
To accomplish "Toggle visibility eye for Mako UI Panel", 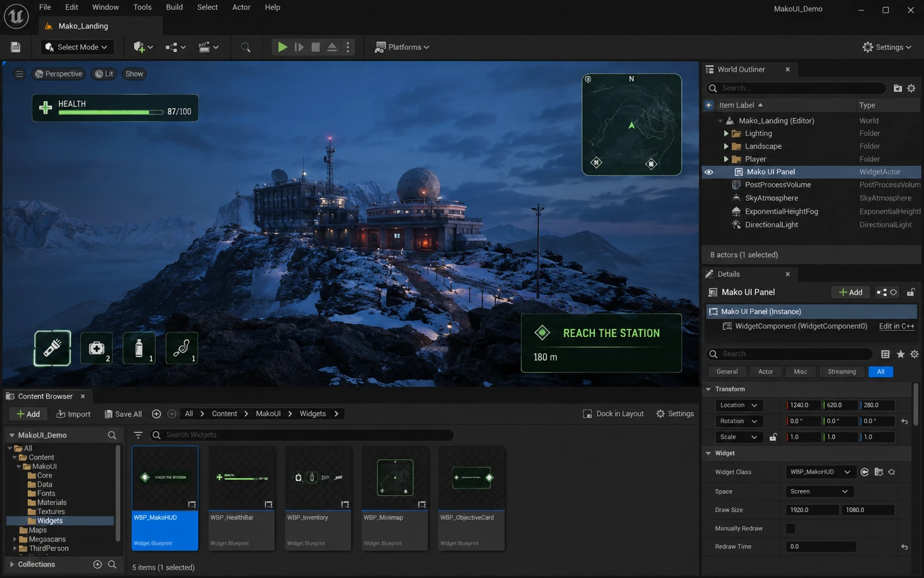I will point(708,172).
